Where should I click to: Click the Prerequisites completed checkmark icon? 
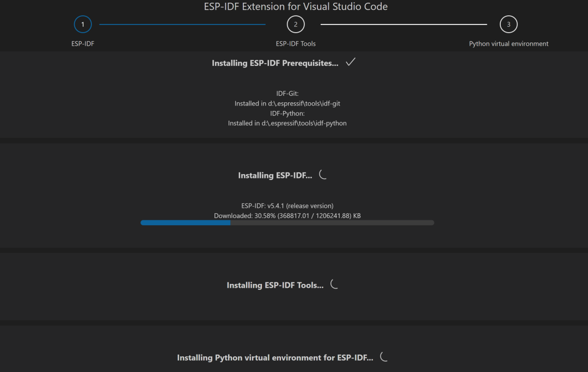pos(351,62)
